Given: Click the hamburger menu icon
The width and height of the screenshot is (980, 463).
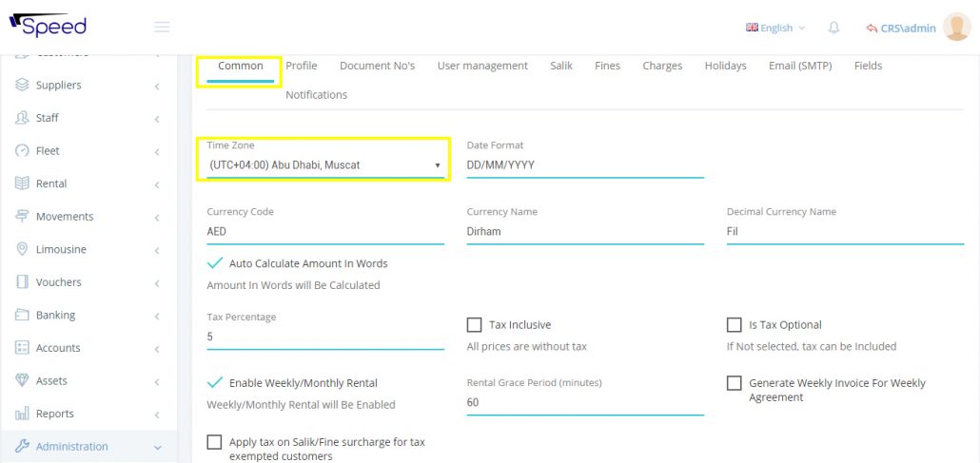Looking at the screenshot, I should (x=162, y=28).
